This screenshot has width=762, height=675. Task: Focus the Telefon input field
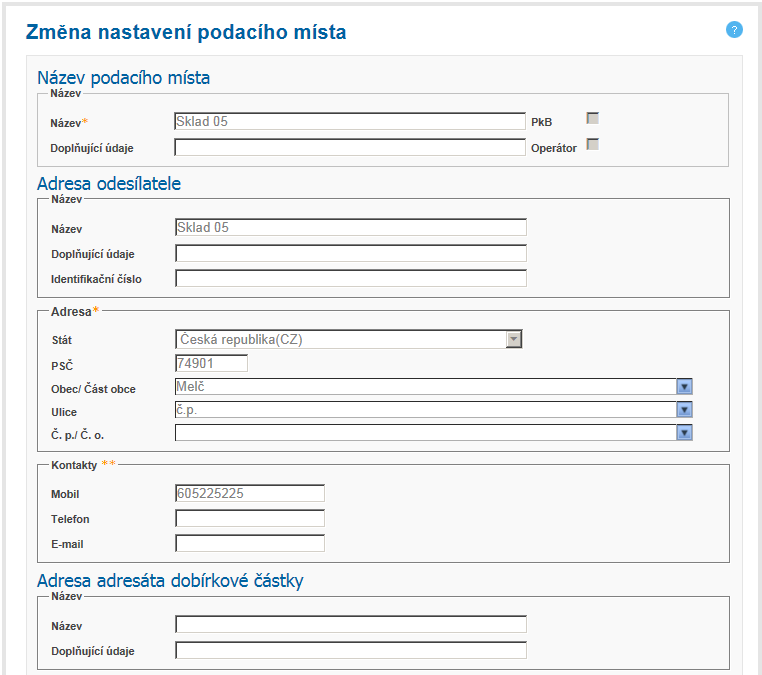point(249,518)
